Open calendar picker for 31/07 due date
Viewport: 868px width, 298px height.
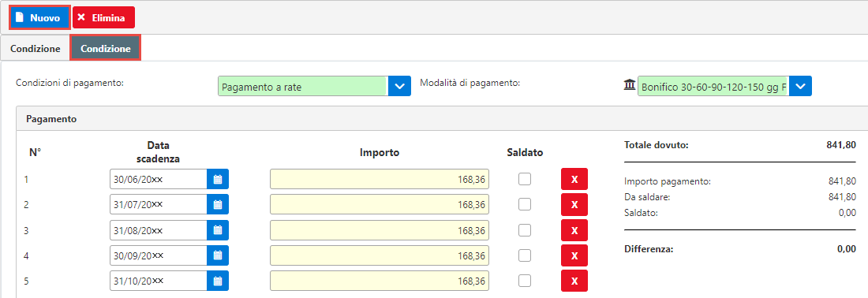click(x=218, y=204)
